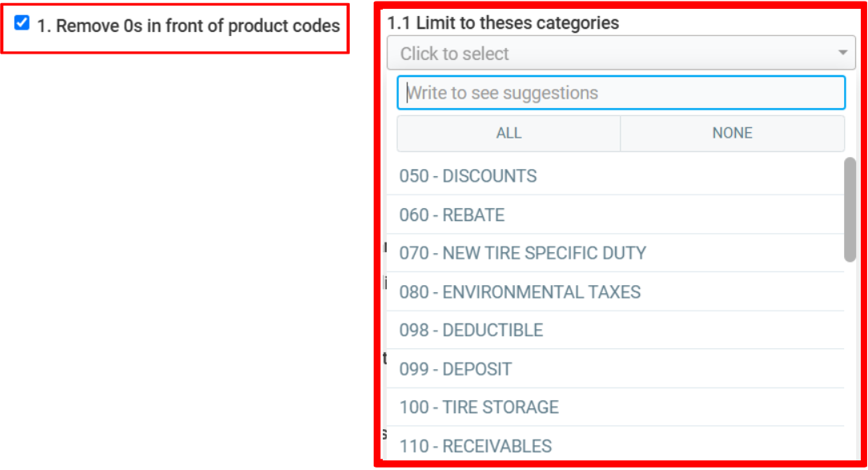Click empty area right of NEW TIRE SPECIFIC DUTY
Screen dimensions: 868x470
point(745,254)
